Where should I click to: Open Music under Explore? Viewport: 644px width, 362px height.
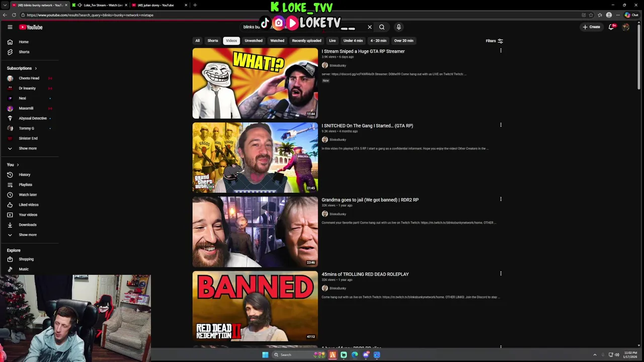[x=30, y=269]
